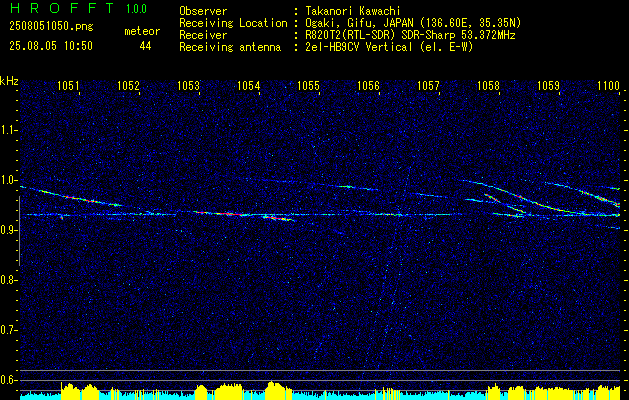This screenshot has width=629, height=400.
Task: Click the 1052 time marker
Action: point(128,85)
